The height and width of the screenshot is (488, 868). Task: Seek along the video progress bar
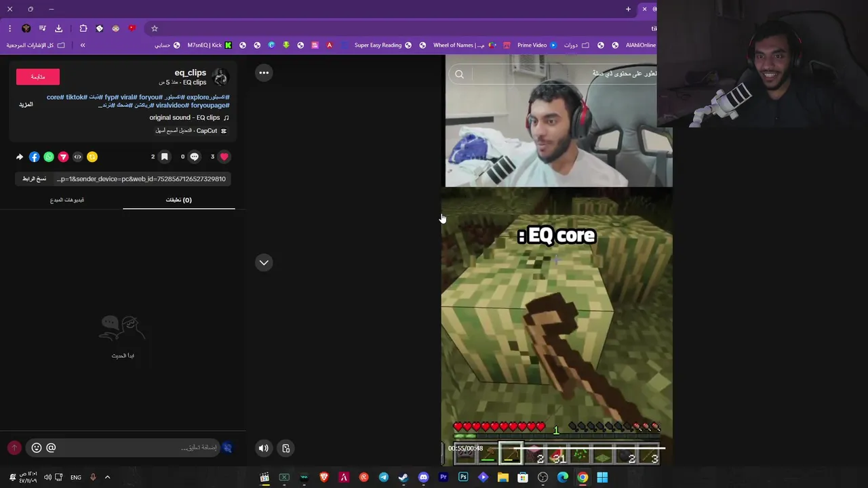click(556, 448)
